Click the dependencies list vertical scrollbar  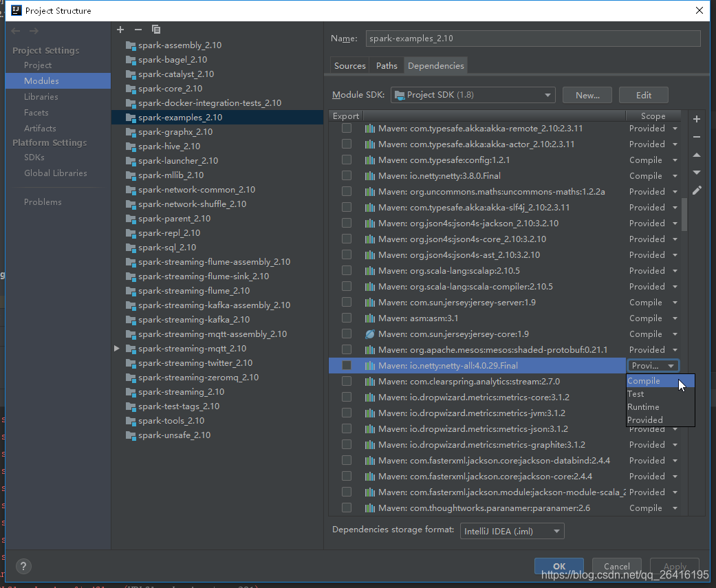click(684, 215)
